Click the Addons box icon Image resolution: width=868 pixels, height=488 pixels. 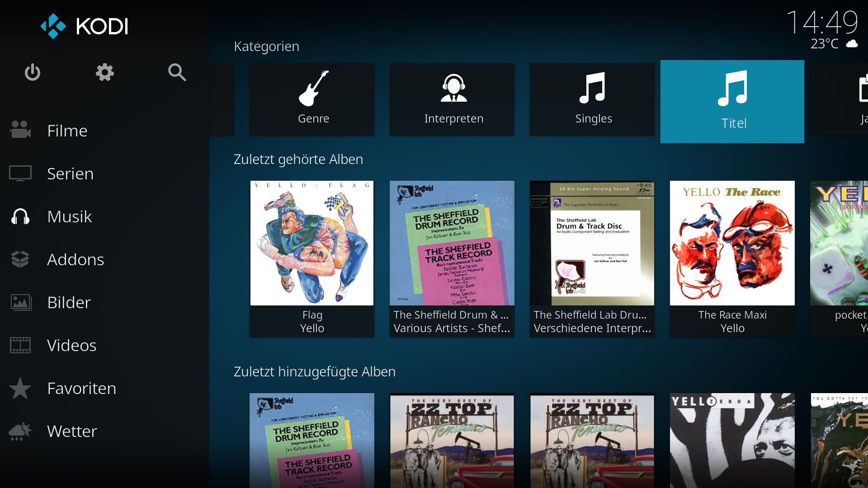[20, 259]
